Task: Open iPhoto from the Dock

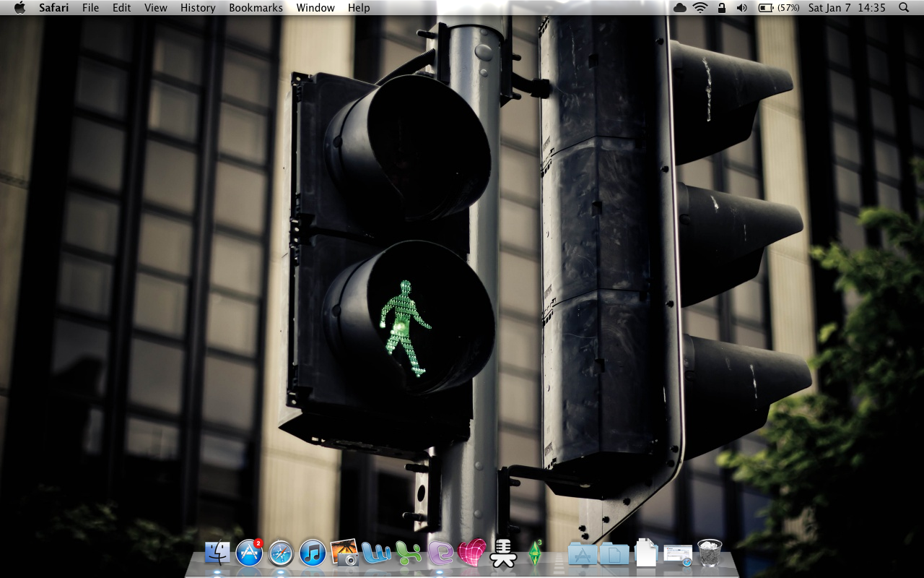Action: [x=344, y=553]
